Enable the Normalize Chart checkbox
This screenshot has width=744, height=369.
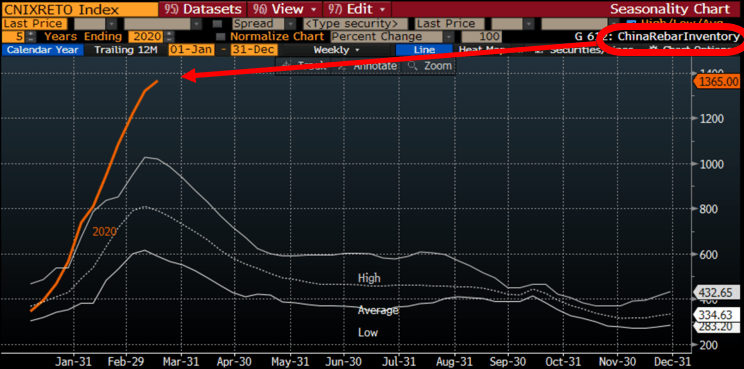pos(220,37)
